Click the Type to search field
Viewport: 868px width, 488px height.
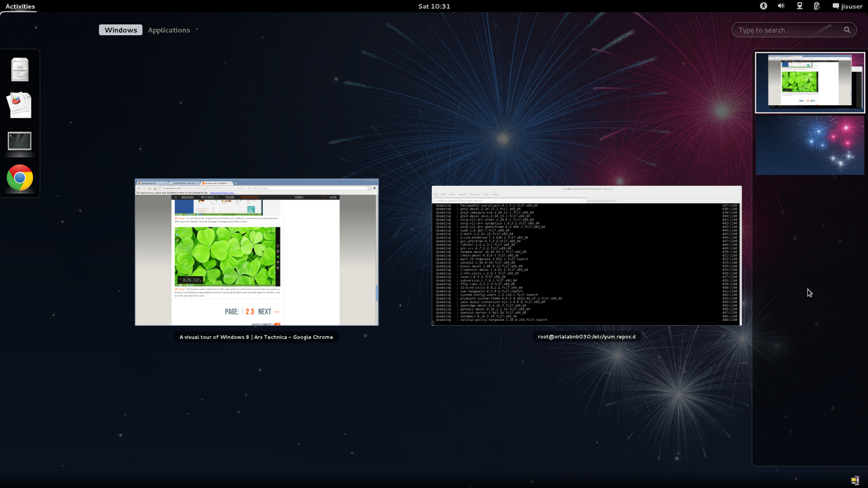794,30
